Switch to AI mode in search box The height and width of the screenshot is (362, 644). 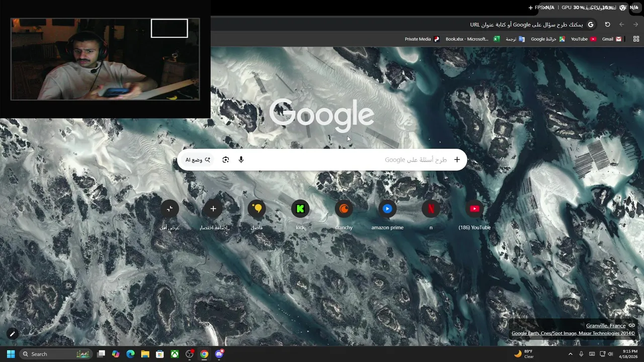pyautogui.click(x=198, y=160)
